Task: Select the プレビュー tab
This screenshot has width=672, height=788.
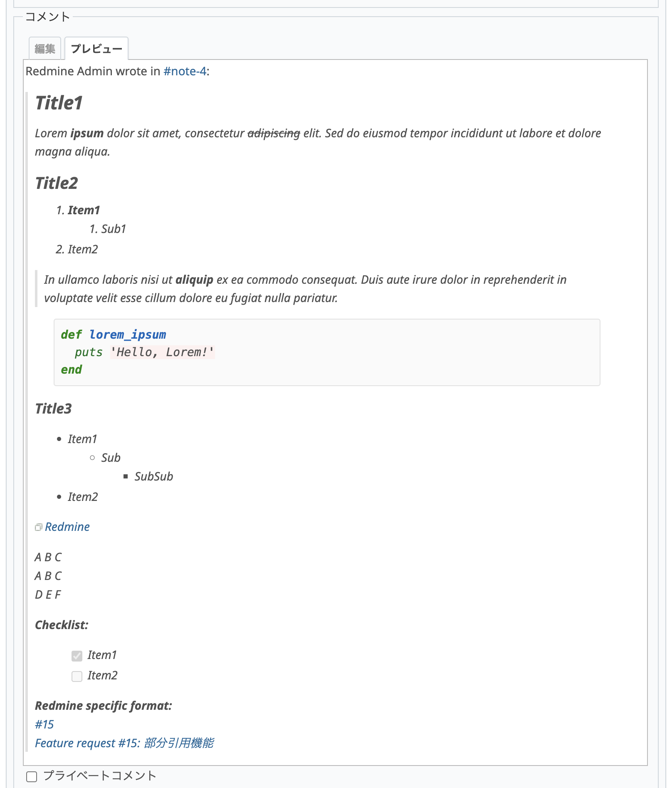Action: 96,48
